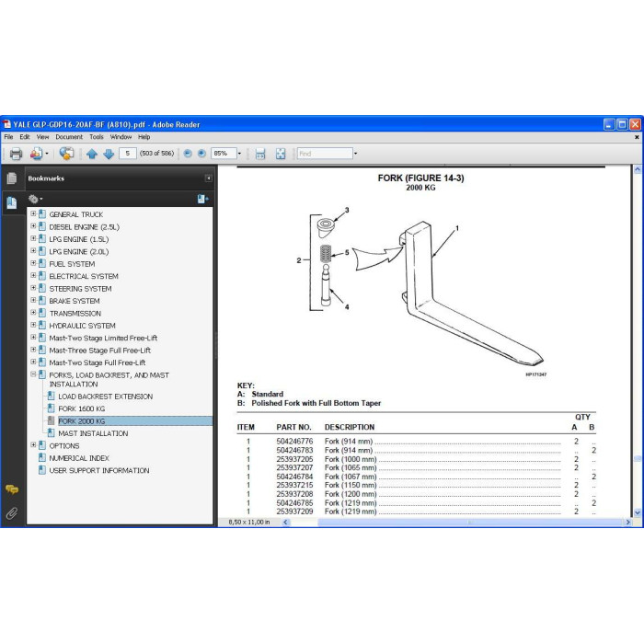
Task: Expand the BRAKE SYSTEM bookmark
Action: [x=33, y=300]
